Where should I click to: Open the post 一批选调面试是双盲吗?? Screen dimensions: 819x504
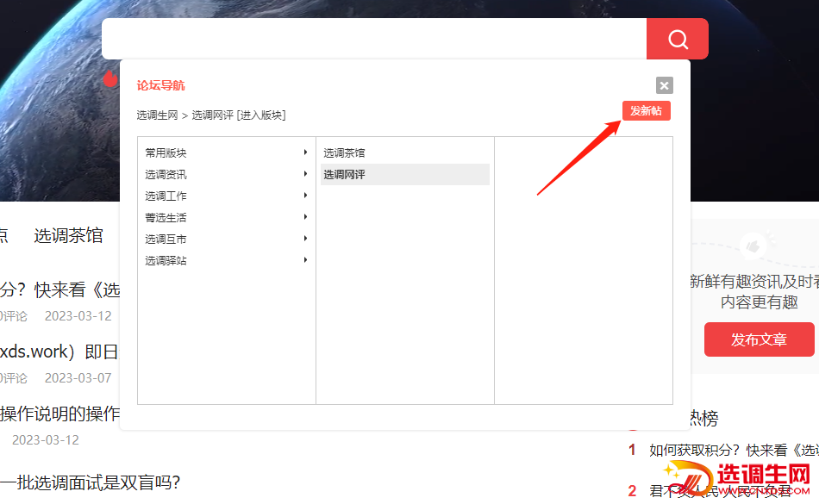tap(90, 482)
